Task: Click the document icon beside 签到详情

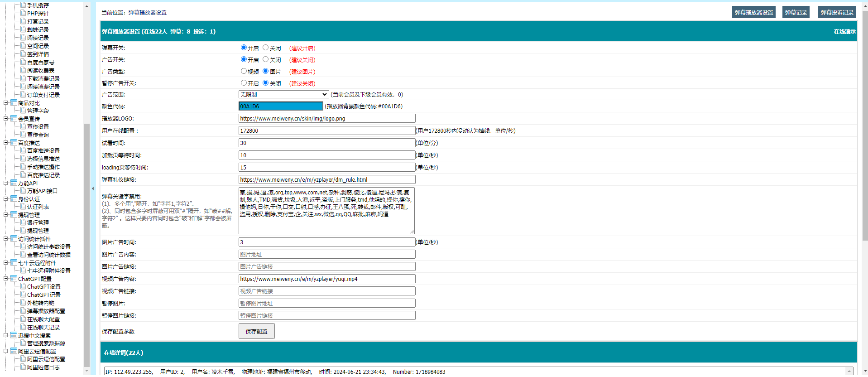Action: click(23, 54)
